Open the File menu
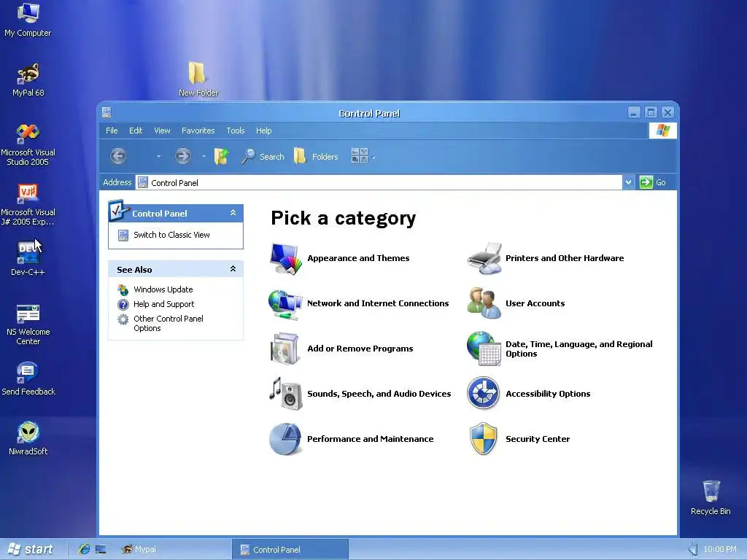 pos(112,131)
